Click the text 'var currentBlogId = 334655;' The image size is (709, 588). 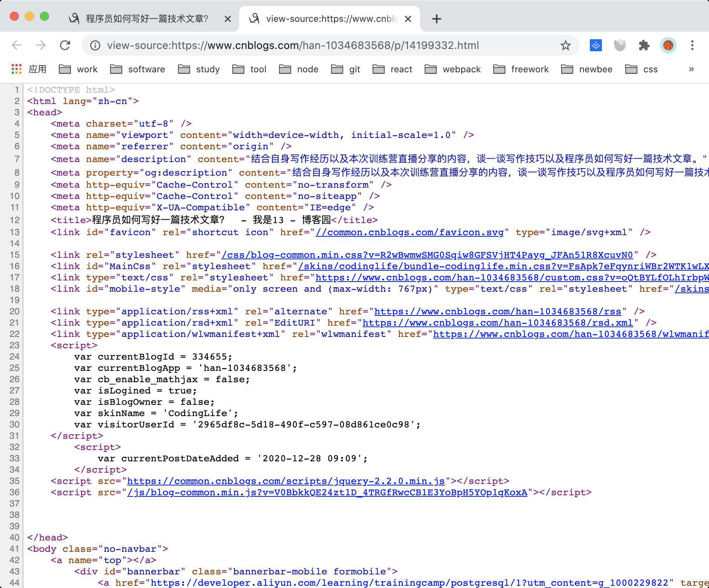point(153,357)
